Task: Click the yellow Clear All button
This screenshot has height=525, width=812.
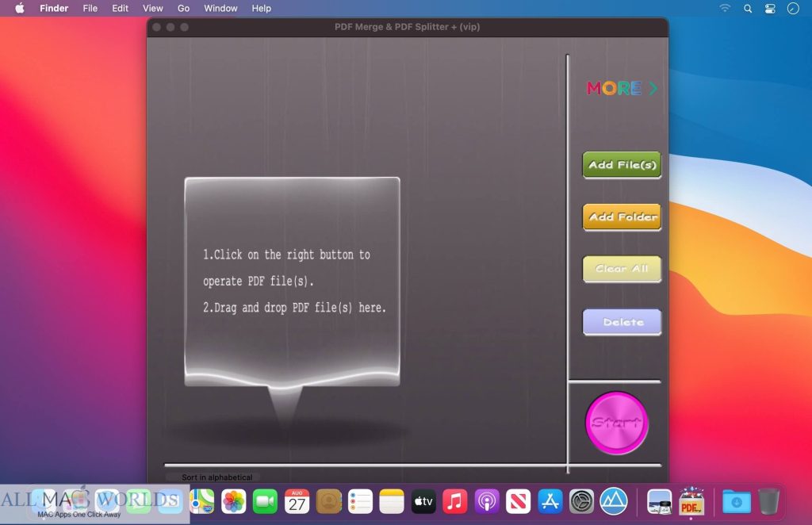Action: click(x=622, y=269)
